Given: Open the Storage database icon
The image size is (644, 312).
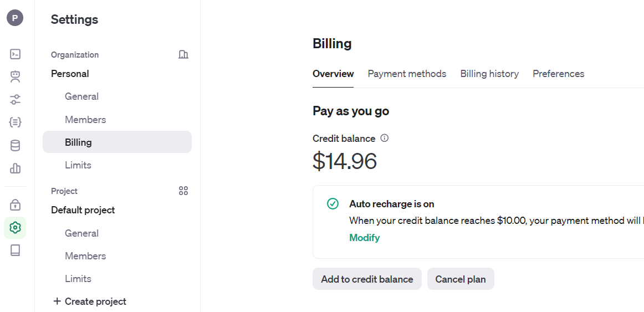Looking at the screenshot, I should (x=16, y=146).
